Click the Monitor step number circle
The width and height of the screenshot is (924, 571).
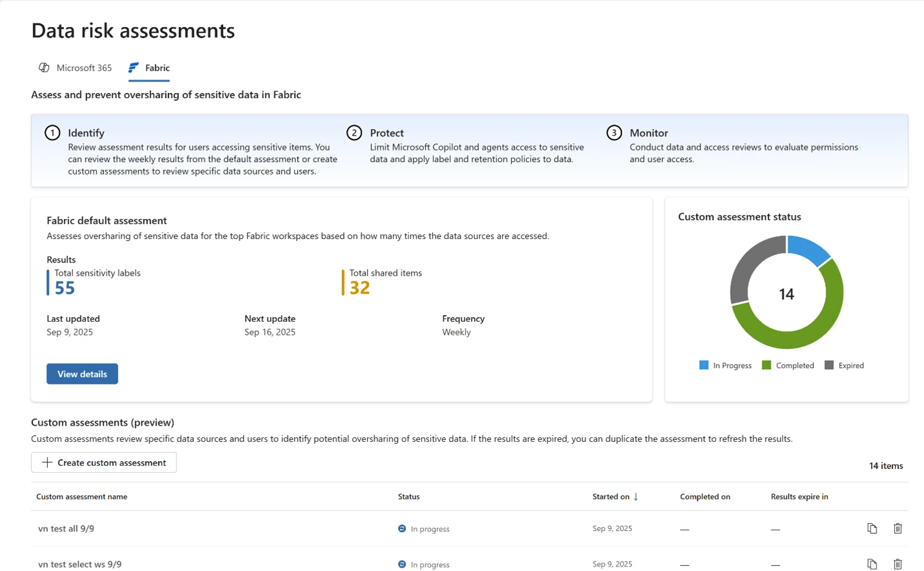[x=613, y=132]
